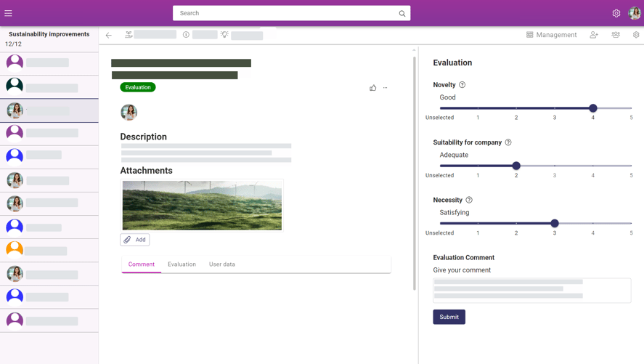
Task: Open the three-dot more options menu
Action: click(x=386, y=87)
